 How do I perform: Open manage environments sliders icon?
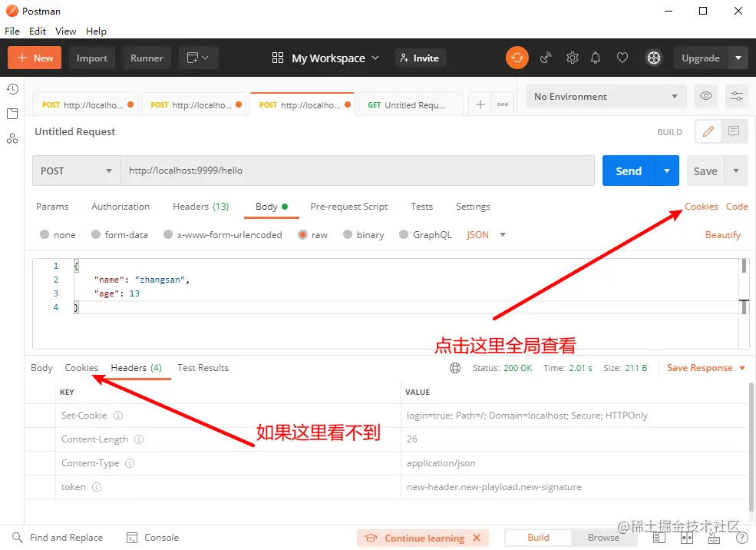click(737, 96)
